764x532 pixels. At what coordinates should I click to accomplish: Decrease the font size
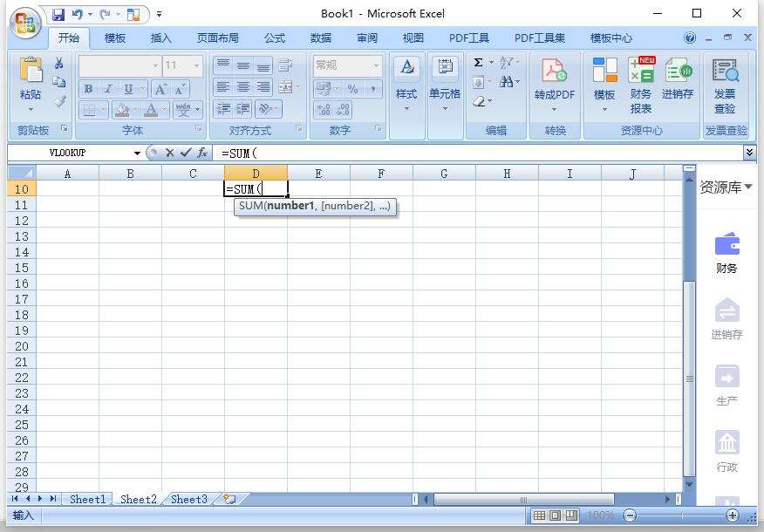point(180,89)
